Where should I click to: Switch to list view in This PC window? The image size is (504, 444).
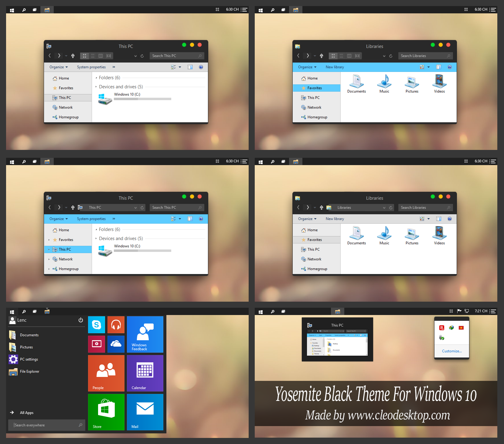(93, 56)
